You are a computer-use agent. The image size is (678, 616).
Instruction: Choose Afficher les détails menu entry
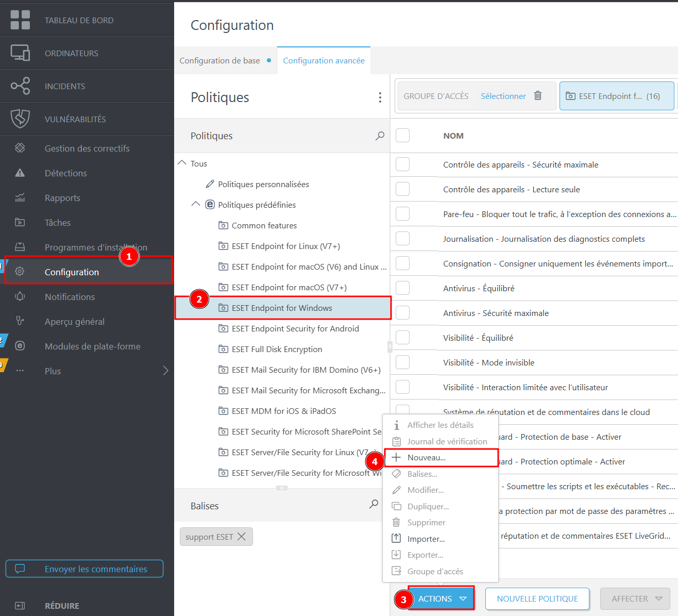(x=440, y=425)
